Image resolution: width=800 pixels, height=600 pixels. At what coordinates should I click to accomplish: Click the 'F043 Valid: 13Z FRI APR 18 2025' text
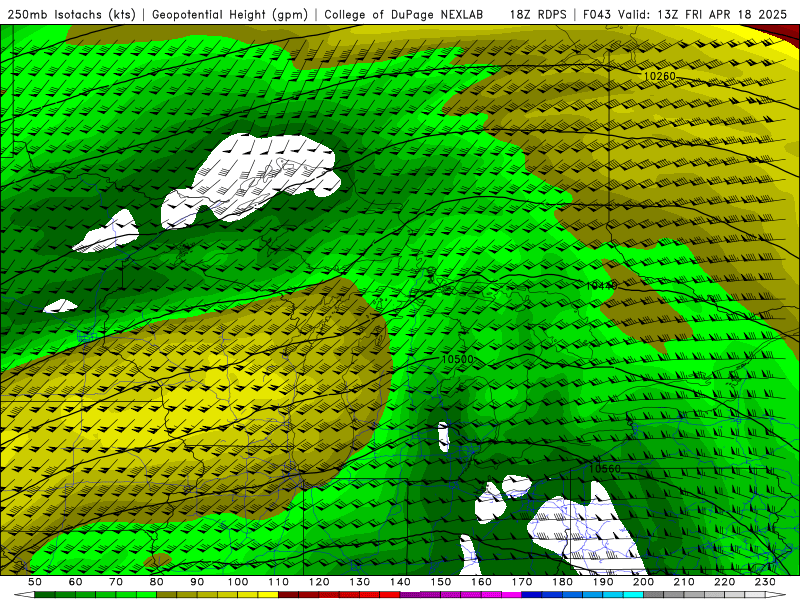pos(685,14)
